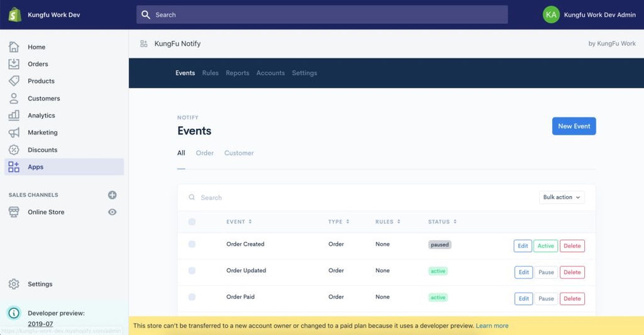Filter events by the Customer tab
Viewport: 644px width, 335px height.
[239, 153]
